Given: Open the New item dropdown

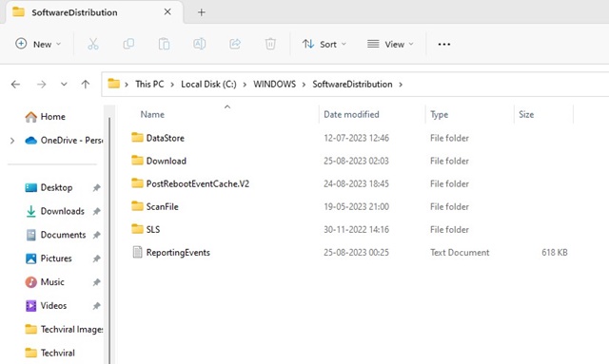Looking at the screenshot, I should pyautogui.click(x=38, y=44).
